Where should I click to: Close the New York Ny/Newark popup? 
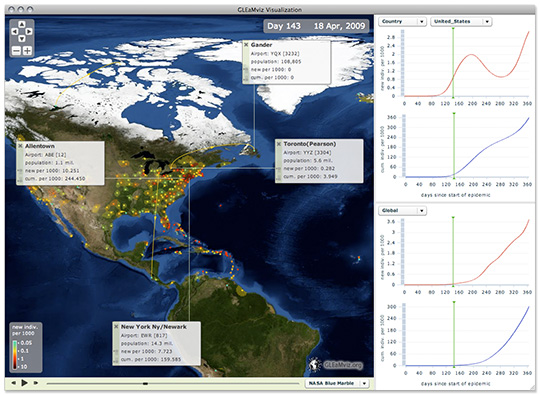click(116, 326)
